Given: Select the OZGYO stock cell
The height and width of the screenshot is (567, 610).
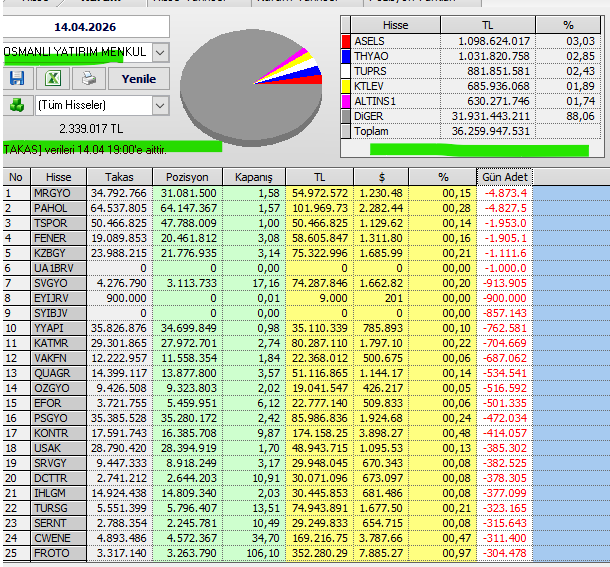Looking at the screenshot, I should pyautogui.click(x=58, y=388).
